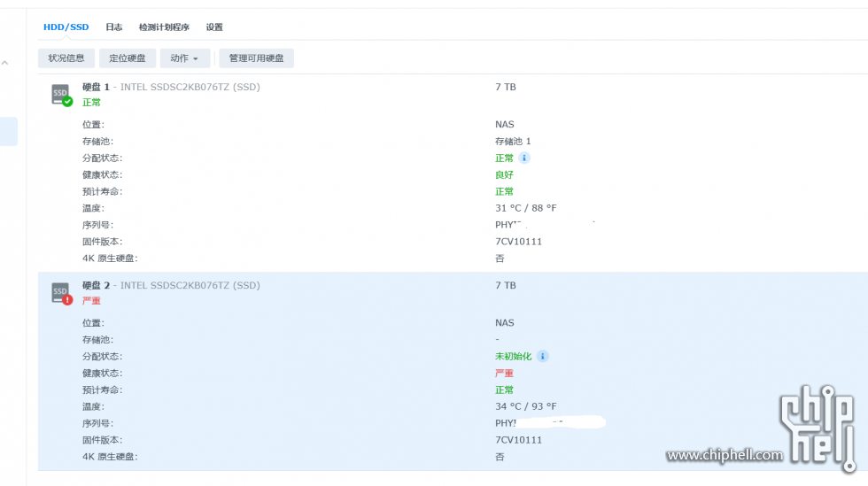Open the 设置 tab

click(214, 27)
